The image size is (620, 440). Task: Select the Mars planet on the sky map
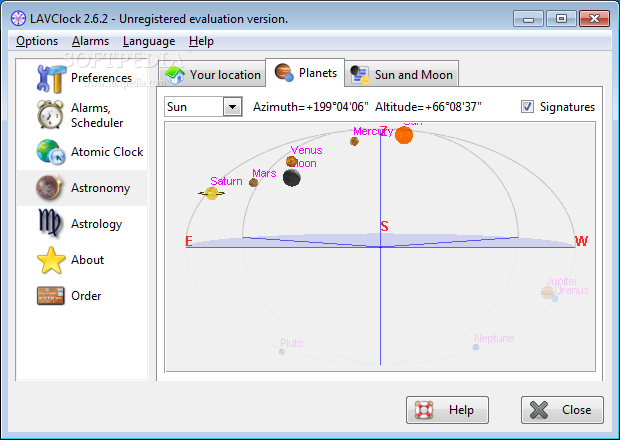click(x=253, y=182)
